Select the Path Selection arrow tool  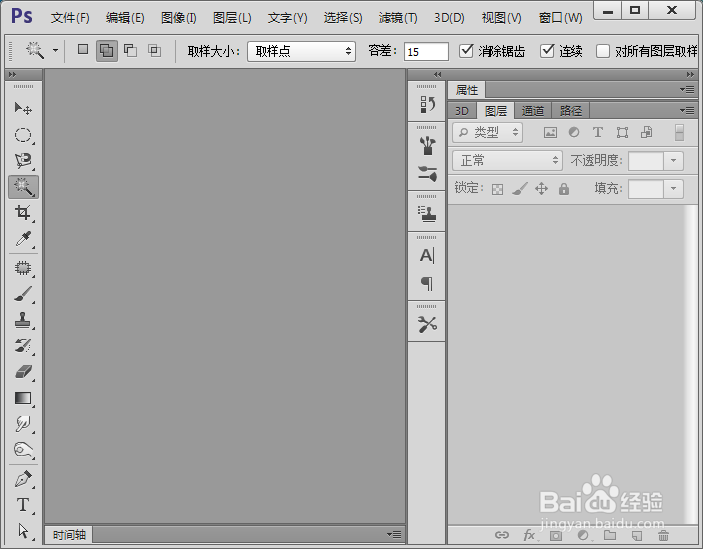[x=23, y=531]
